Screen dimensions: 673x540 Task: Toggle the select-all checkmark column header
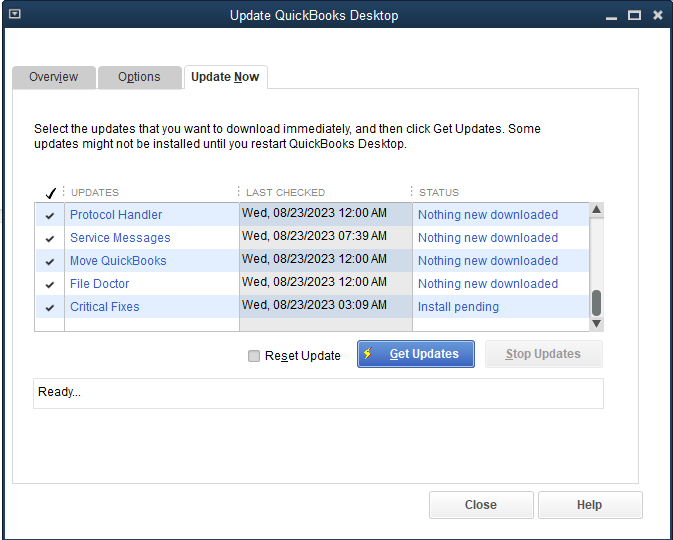pyautogui.click(x=50, y=193)
